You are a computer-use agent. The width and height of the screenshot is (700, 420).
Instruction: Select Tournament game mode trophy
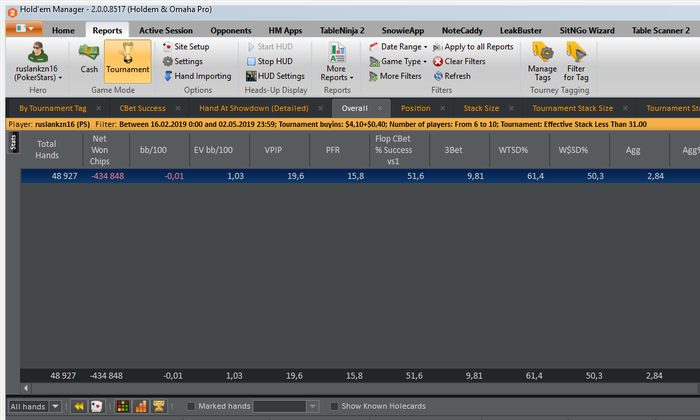[128, 61]
